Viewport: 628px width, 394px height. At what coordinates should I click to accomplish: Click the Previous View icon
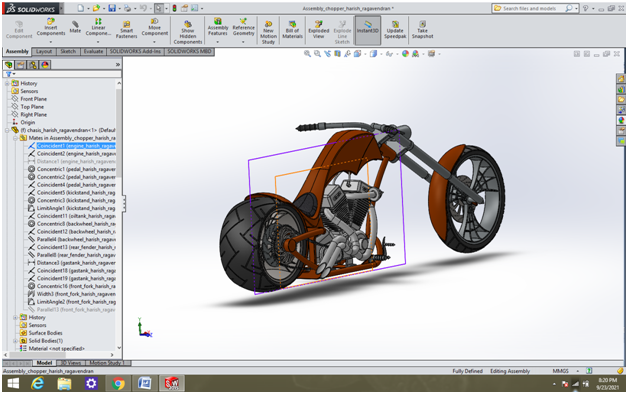tap(328, 54)
